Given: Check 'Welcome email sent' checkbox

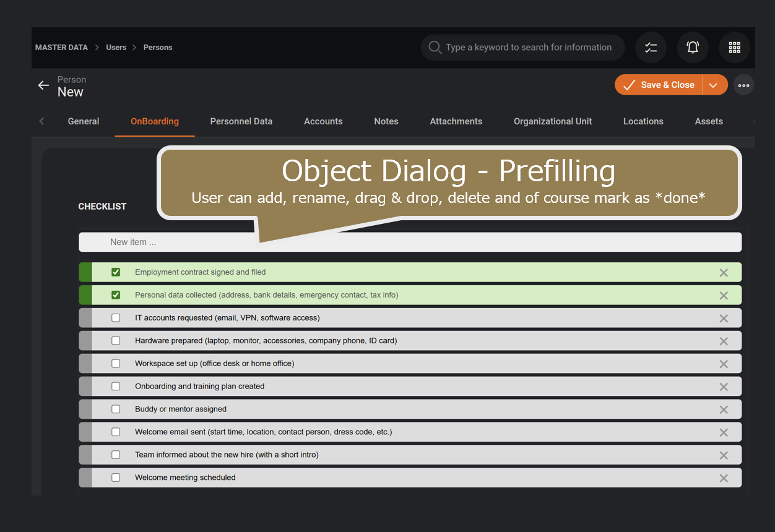Looking at the screenshot, I should click(x=116, y=432).
